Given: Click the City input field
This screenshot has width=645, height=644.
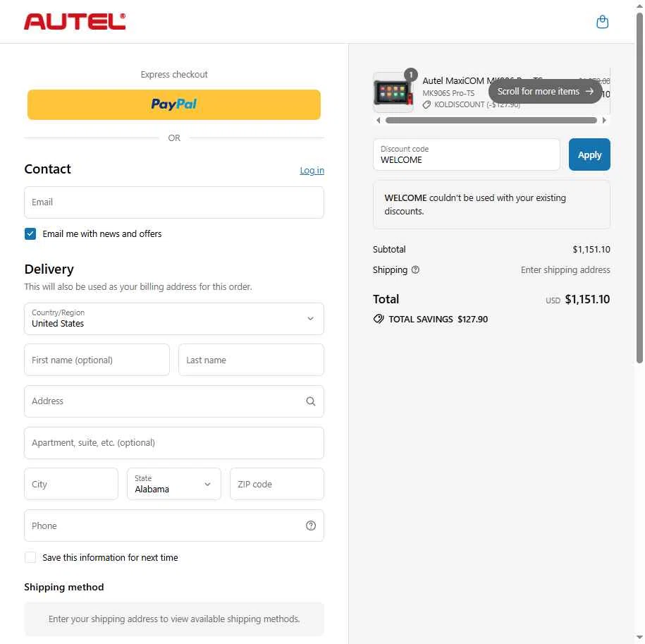Looking at the screenshot, I should pos(71,484).
